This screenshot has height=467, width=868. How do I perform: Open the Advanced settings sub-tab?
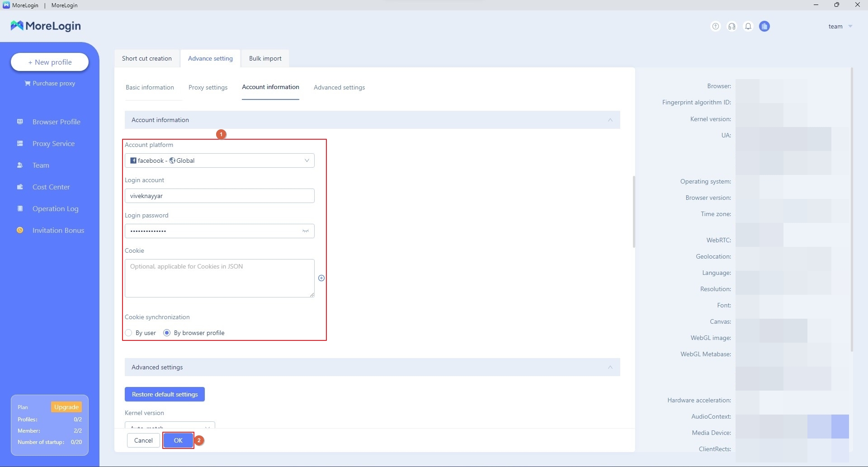(339, 87)
